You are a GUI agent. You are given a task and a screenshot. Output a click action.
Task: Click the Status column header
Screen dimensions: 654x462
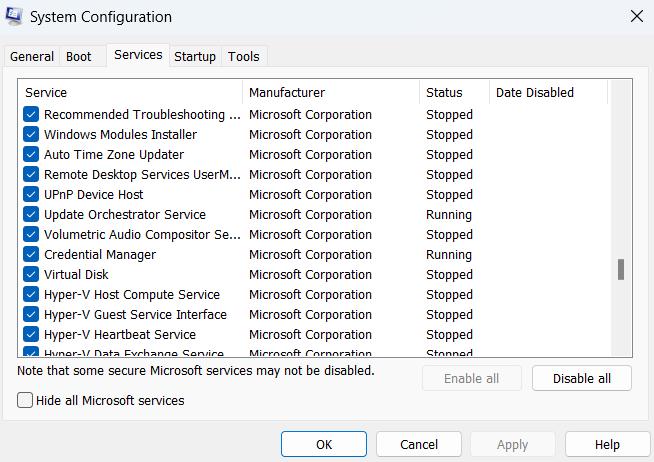point(454,93)
